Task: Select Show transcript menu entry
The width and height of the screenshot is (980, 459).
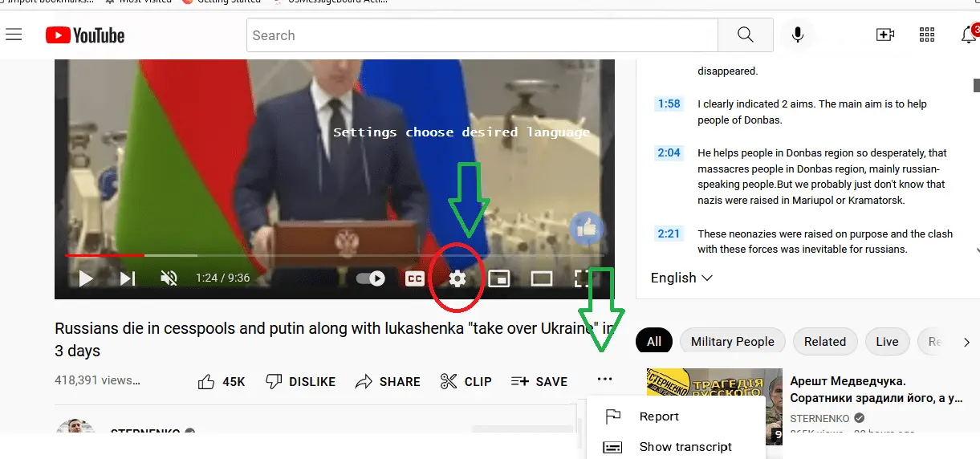Action: tap(685, 447)
